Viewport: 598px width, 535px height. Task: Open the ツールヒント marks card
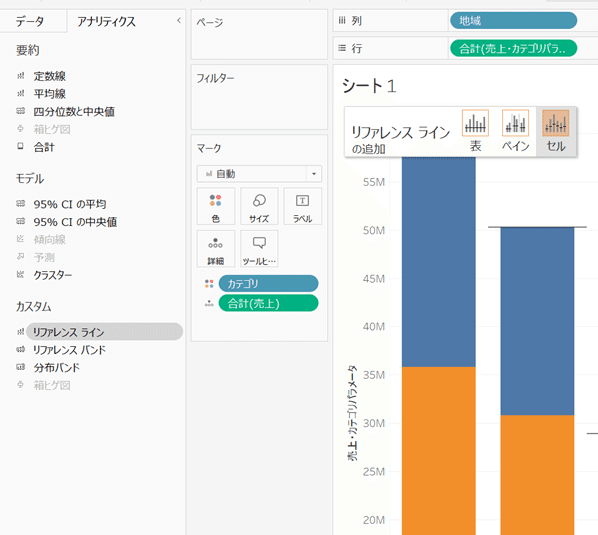click(x=259, y=249)
